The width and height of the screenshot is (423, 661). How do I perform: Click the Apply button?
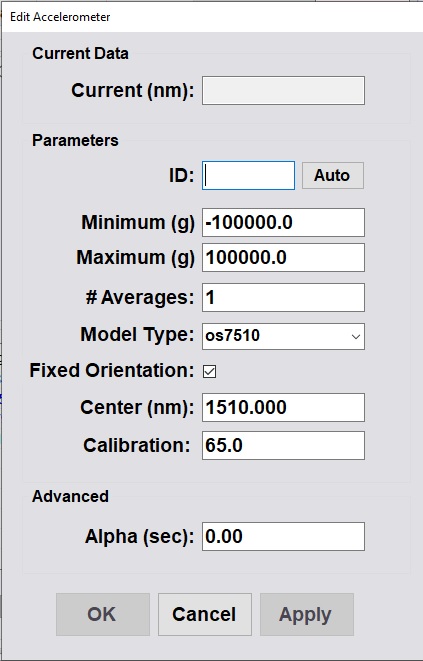(x=307, y=614)
